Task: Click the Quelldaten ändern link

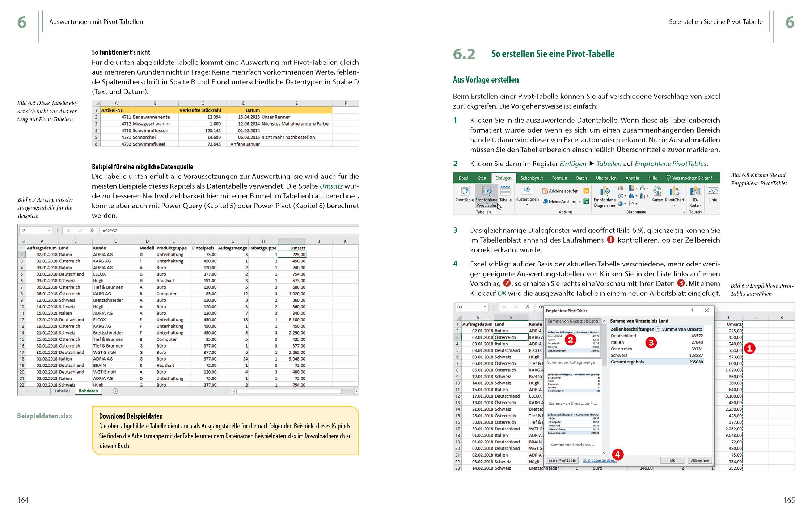Action: click(x=600, y=461)
